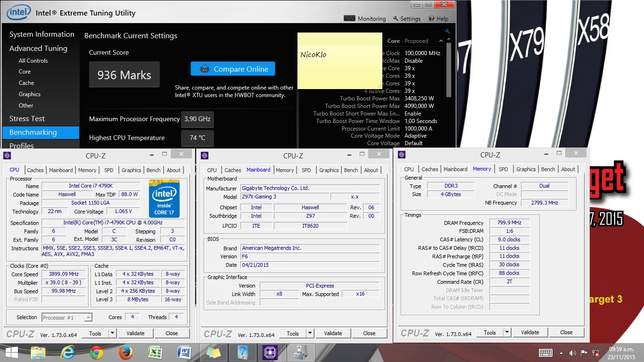Open Tools dropdown arrow in Memory window
Viewport: 644px width, 362px height.
[x=507, y=332]
